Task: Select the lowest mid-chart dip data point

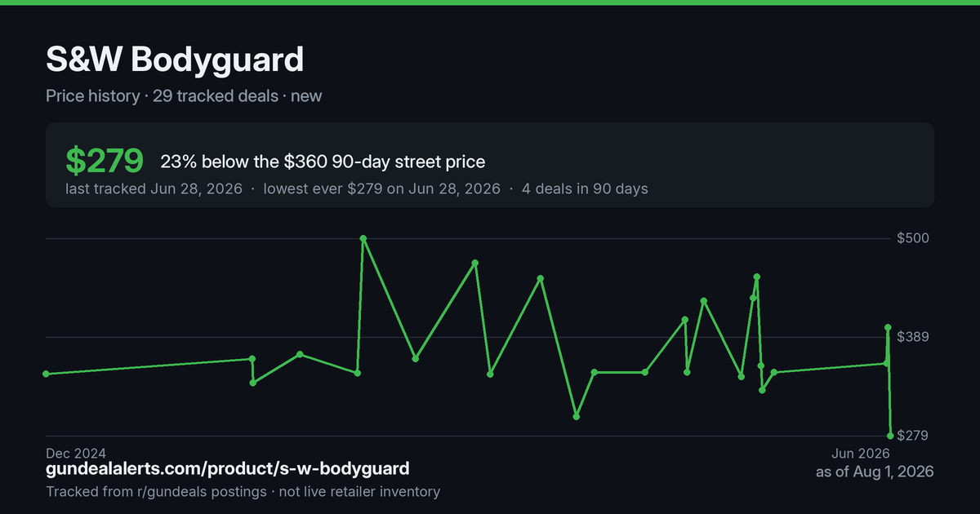Action: 577,416
